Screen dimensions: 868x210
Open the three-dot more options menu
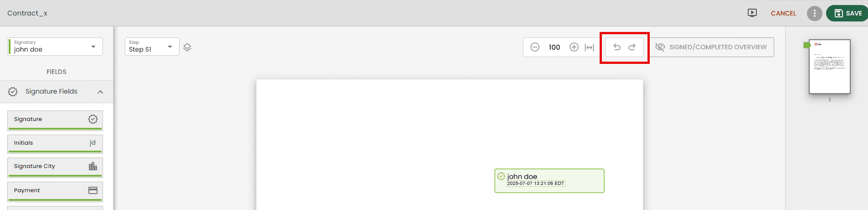click(814, 13)
